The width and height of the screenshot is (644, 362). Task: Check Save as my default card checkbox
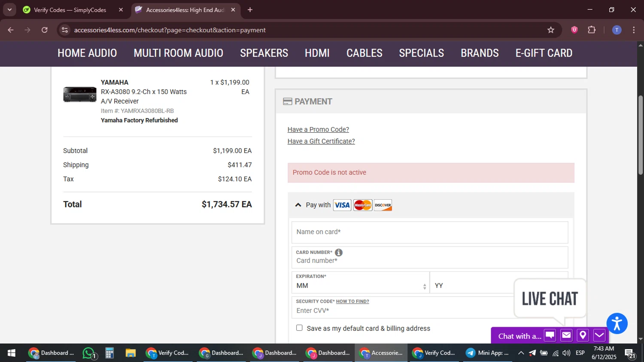pos(299,328)
